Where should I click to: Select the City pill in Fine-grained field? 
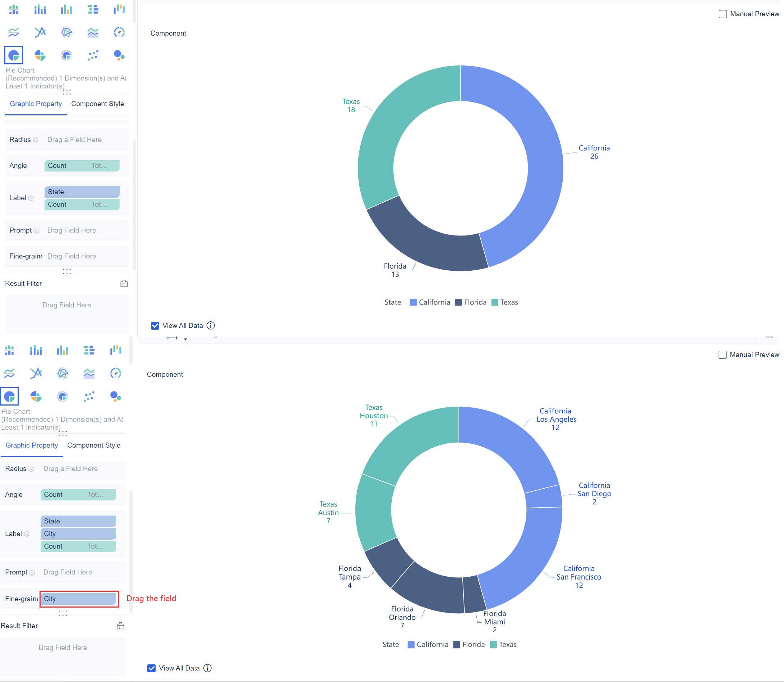(x=78, y=599)
